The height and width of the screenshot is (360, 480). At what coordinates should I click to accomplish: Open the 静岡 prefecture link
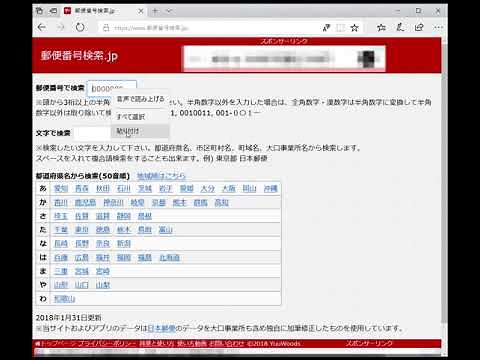point(124,216)
